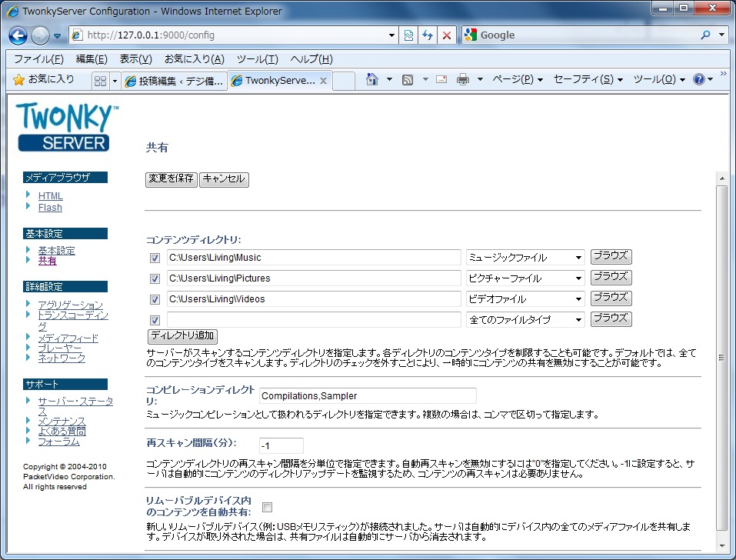The width and height of the screenshot is (736, 560).
Task: Uncheck the C:\Users\Living\Music directory checkbox
Action: pos(155,258)
